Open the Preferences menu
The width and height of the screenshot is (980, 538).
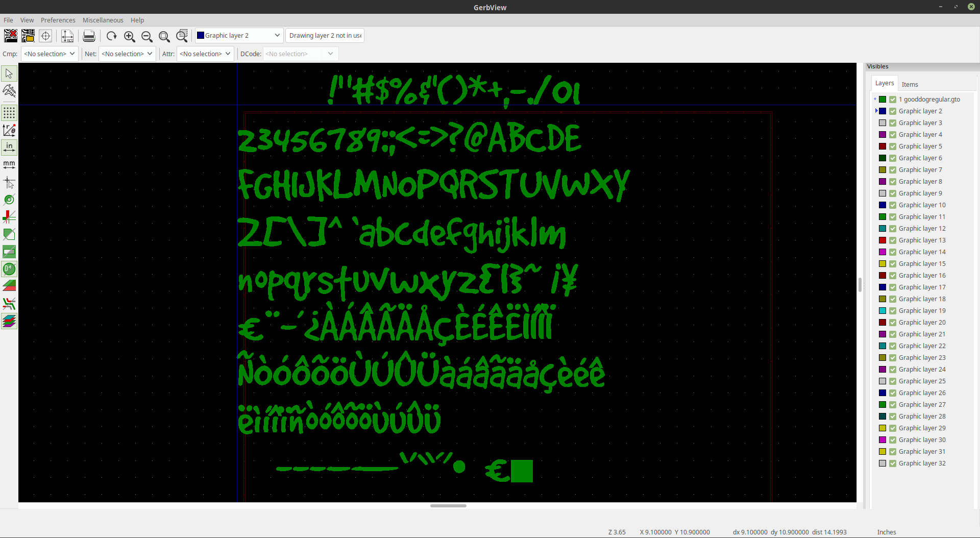click(58, 20)
